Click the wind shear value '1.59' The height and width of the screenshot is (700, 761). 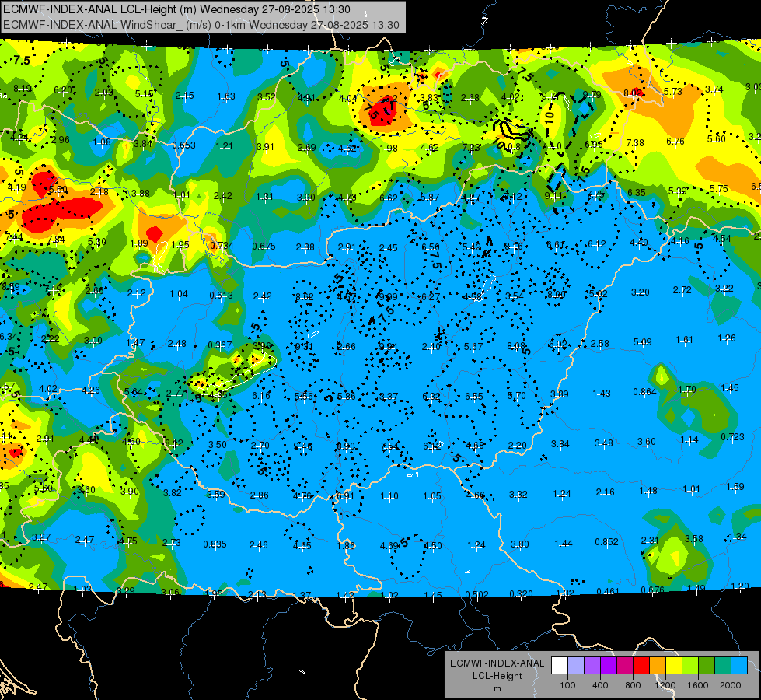point(735,486)
